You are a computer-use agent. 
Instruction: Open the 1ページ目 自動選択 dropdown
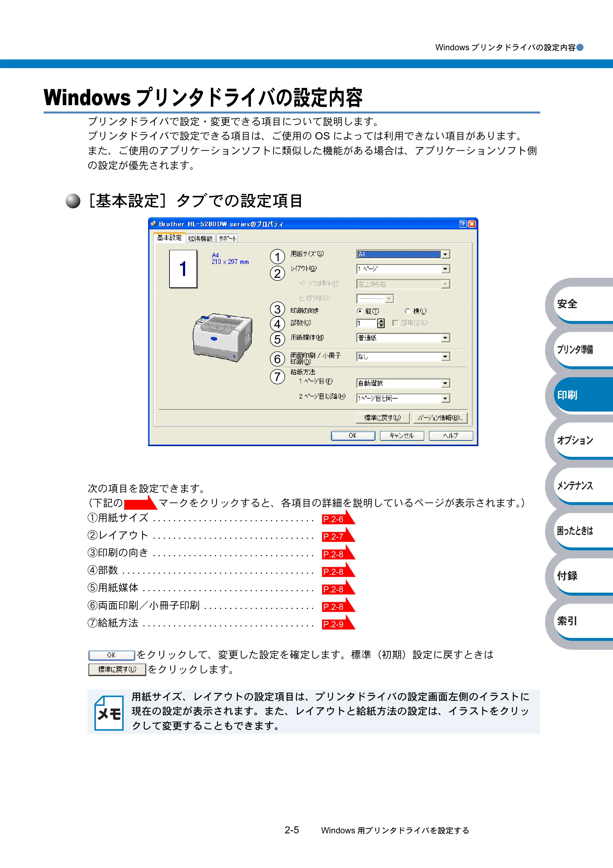tap(403, 383)
